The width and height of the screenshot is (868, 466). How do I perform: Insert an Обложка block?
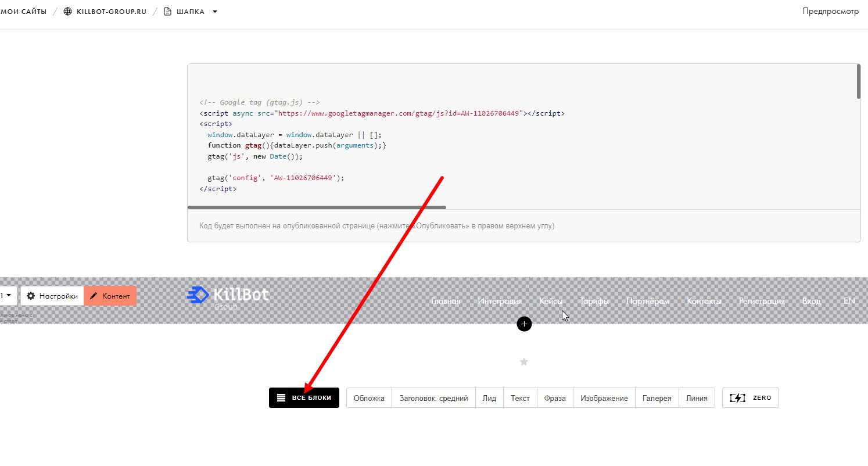point(370,398)
